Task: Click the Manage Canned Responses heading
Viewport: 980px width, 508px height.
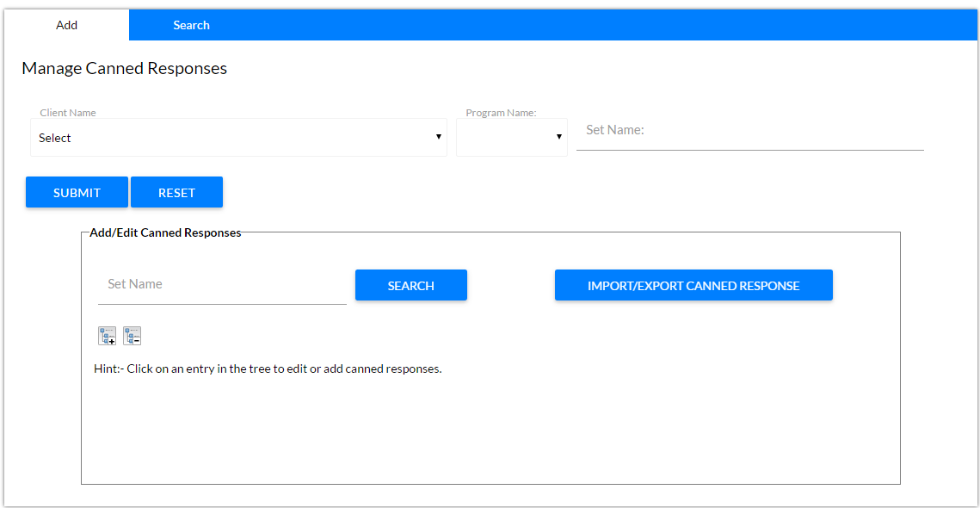Action: pyautogui.click(x=124, y=68)
